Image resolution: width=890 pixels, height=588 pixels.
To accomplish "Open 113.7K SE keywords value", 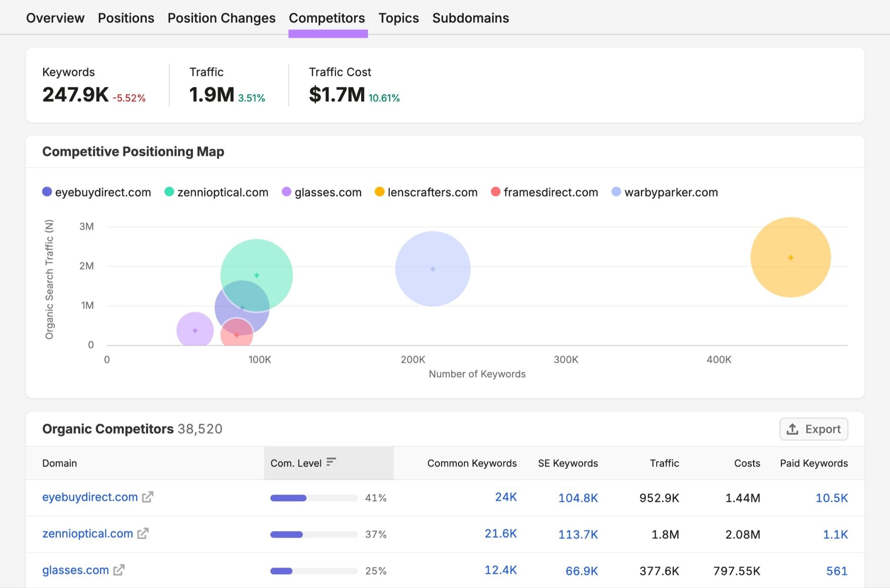I will click(578, 535).
